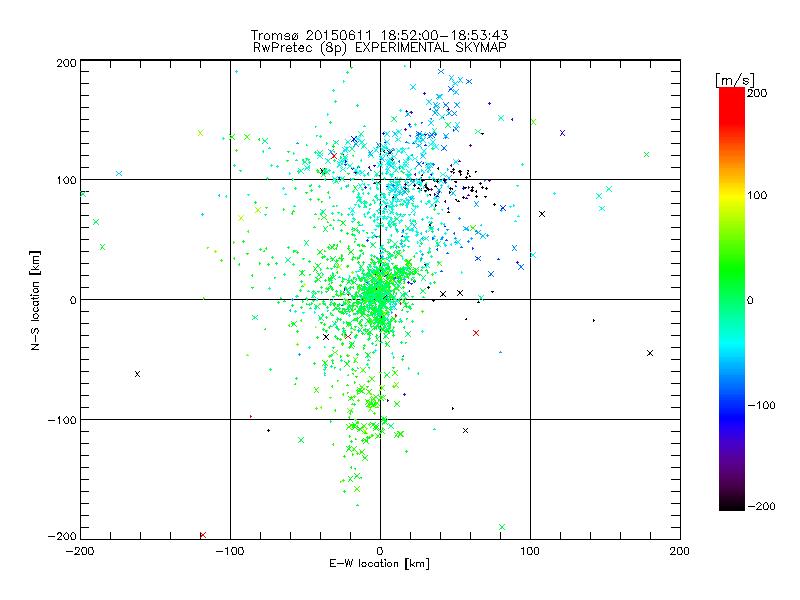This screenshot has width=800, height=600.
Task: Click the green X marker near plot bottom-right
Action: click(502, 527)
